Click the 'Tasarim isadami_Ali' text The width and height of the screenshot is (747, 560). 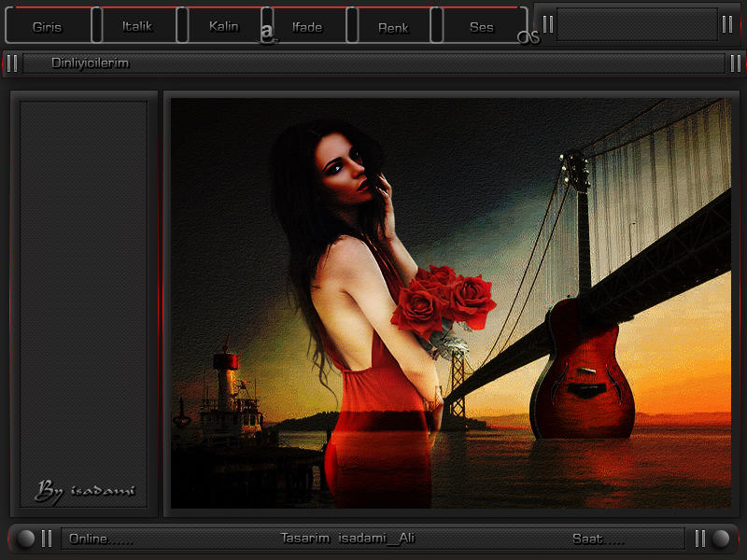click(347, 539)
